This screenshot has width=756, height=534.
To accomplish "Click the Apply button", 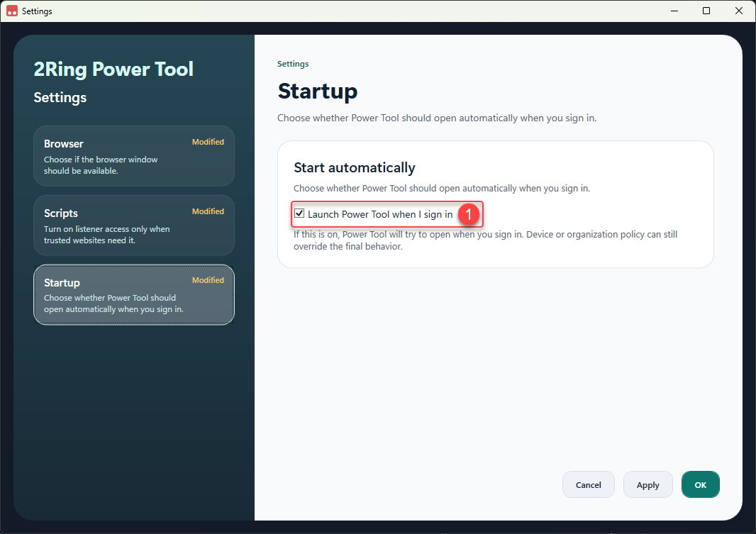I will (x=647, y=484).
